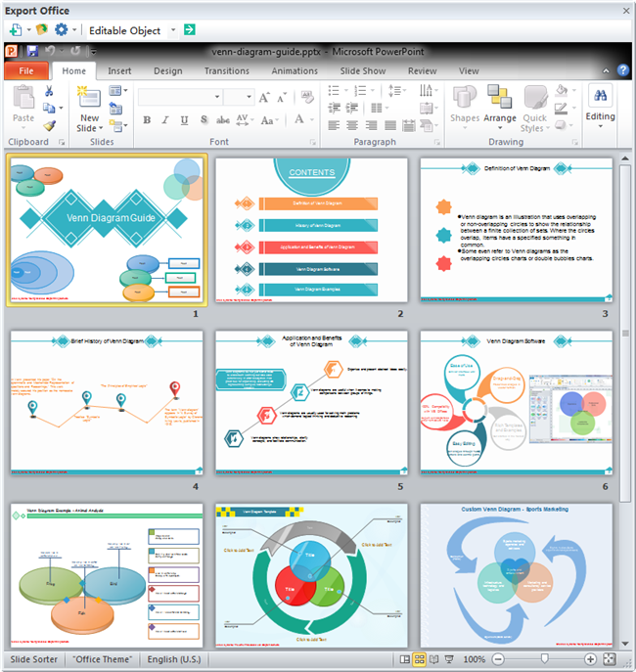Toggle Strikethrough formatting
The height and width of the screenshot is (672, 636).
(x=222, y=120)
